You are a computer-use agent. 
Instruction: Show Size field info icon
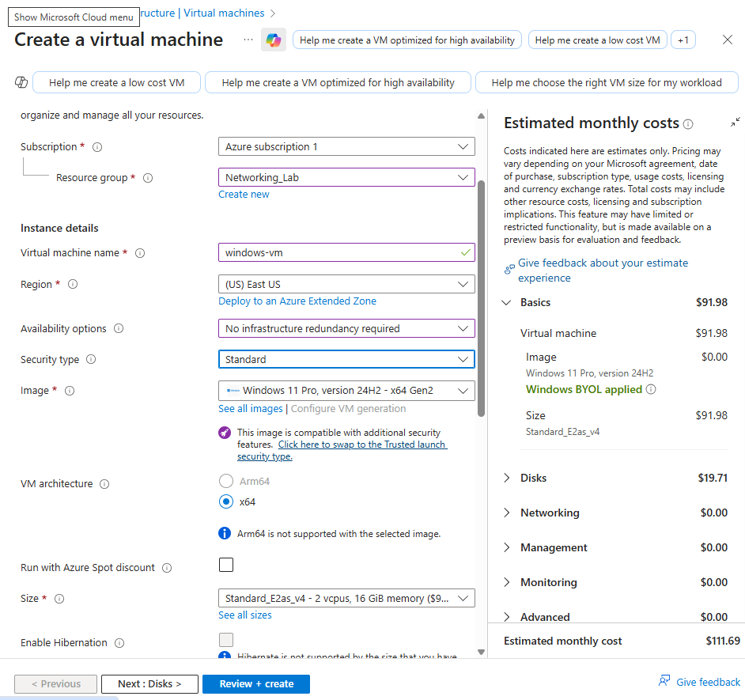coord(59,599)
